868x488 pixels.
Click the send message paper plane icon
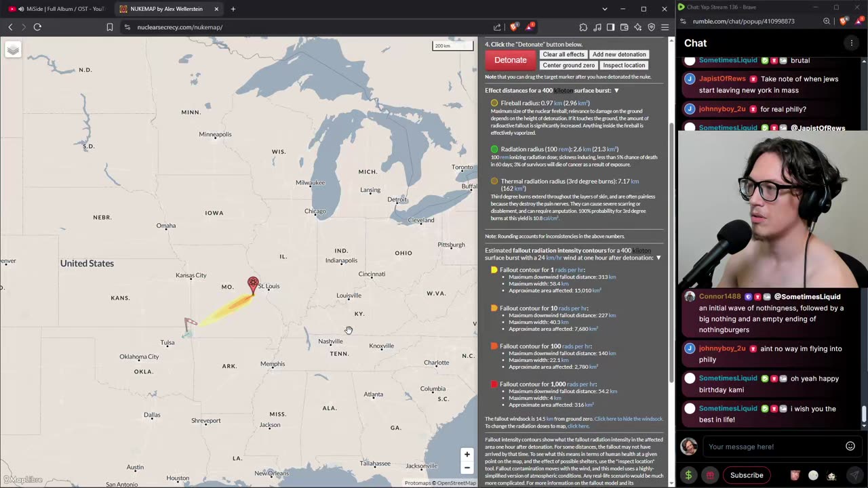tap(854, 475)
